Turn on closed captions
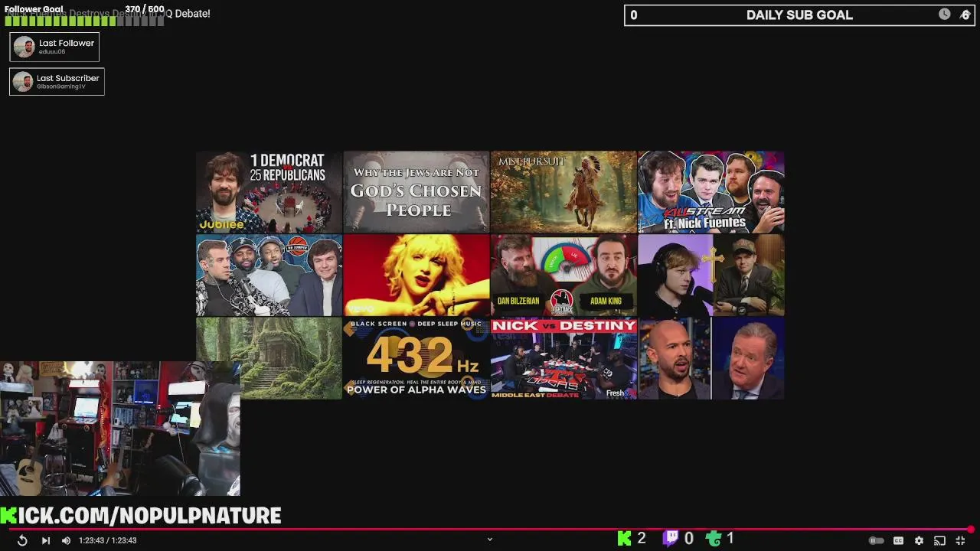 click(898, 540)
